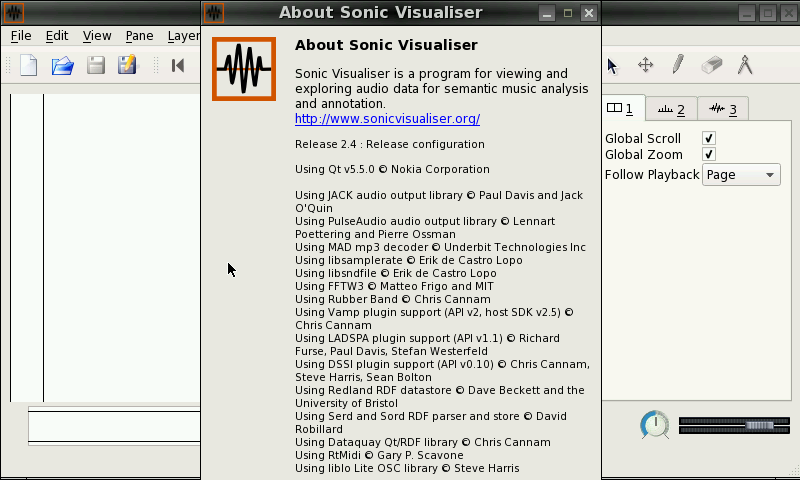Click the main window title bar waveform icon
The width and height of the screenshot is (800, 480).
pos(14,13)
